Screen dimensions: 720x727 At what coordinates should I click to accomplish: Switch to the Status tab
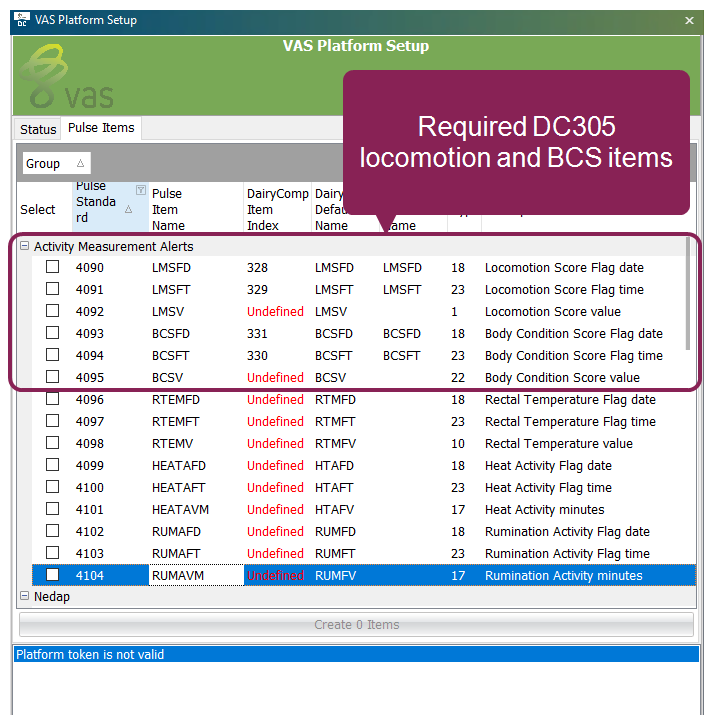point(38,129)
